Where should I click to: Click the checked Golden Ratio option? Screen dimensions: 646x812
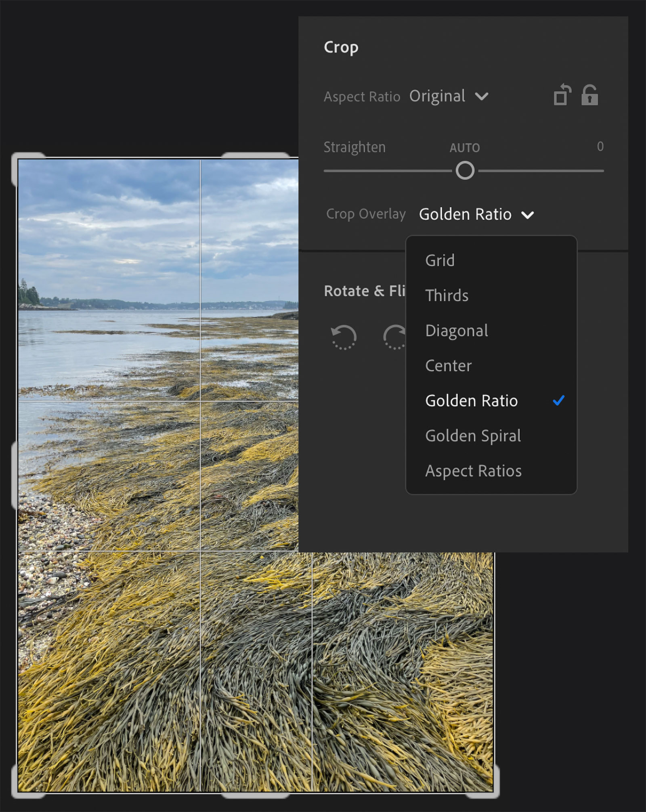[471, 401]
